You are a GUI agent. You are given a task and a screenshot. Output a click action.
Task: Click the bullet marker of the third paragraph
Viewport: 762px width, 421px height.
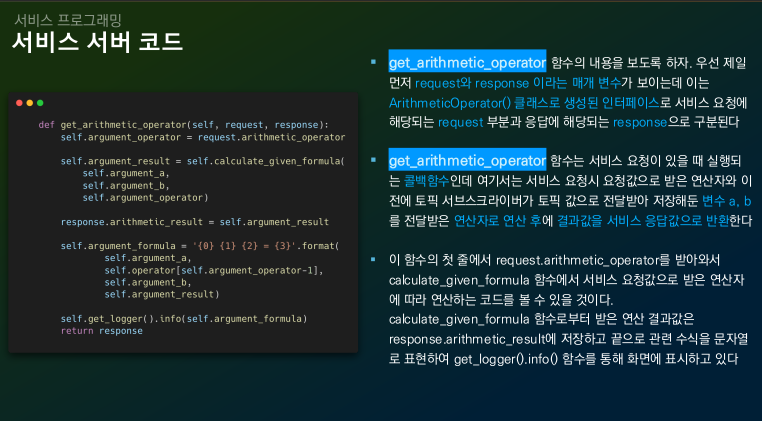(373, 260)
